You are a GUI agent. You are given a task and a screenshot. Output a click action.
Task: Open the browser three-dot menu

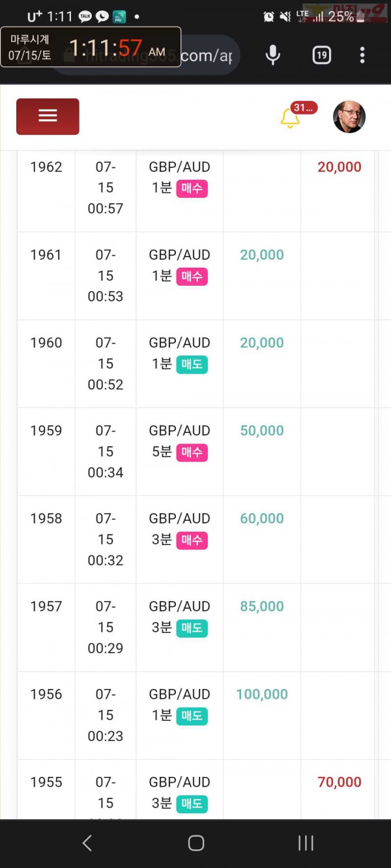pyautogui.click(x=362, y=55)
